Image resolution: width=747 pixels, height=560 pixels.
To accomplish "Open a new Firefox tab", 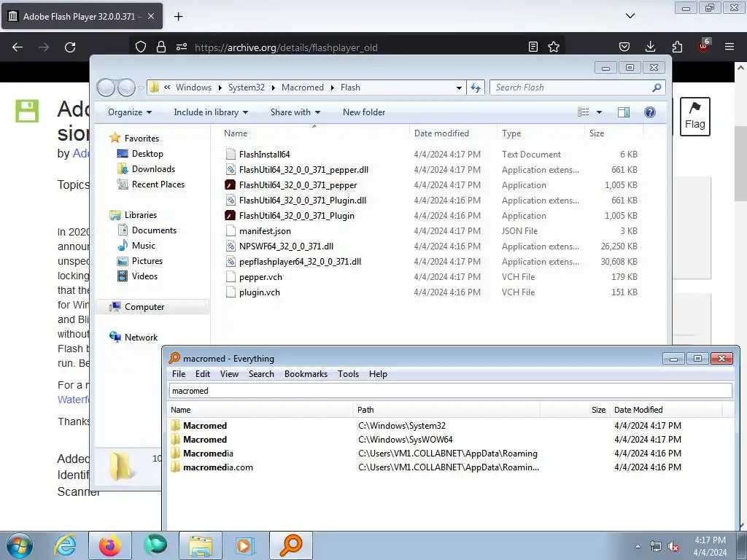I will pos(178,17).
